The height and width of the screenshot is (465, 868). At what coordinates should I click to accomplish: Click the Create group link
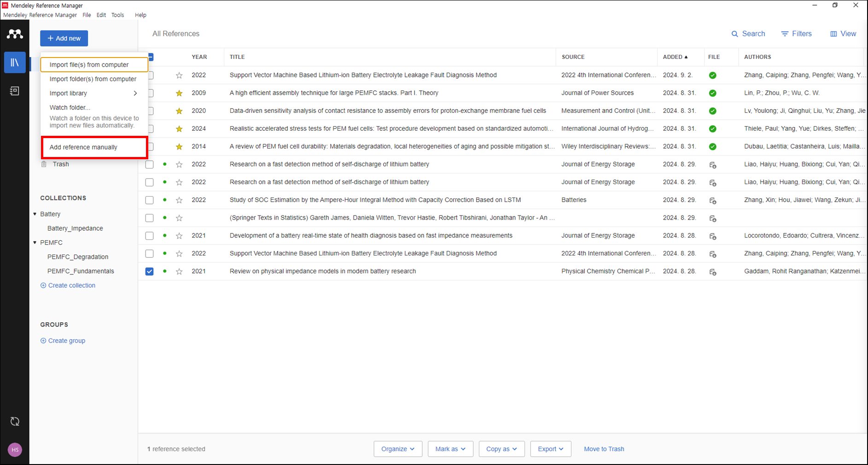pyautogui.click(x=63, y=341)
